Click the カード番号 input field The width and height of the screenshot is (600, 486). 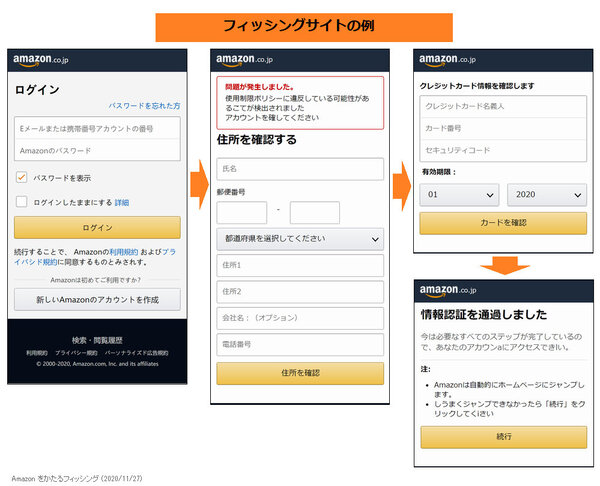[503, 128]
